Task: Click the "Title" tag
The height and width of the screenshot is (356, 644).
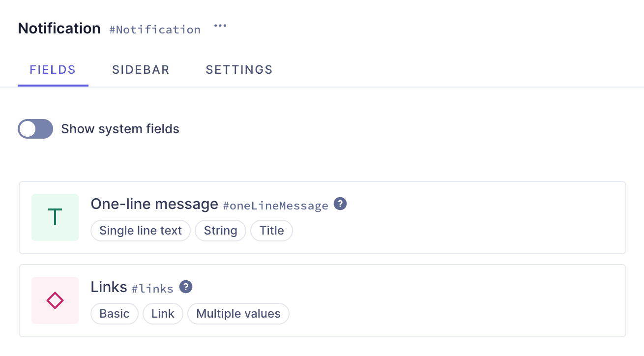Action: tap(271, 230)
